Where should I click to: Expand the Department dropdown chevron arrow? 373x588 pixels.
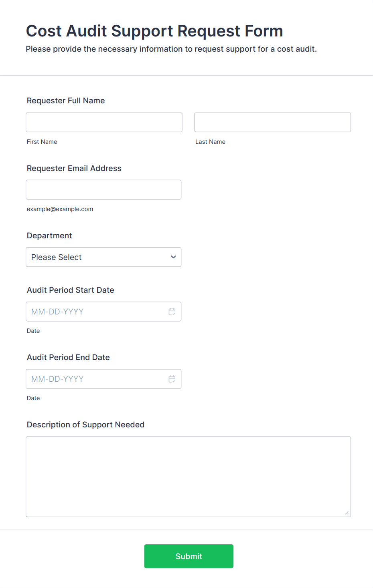(x=173, y=257)
